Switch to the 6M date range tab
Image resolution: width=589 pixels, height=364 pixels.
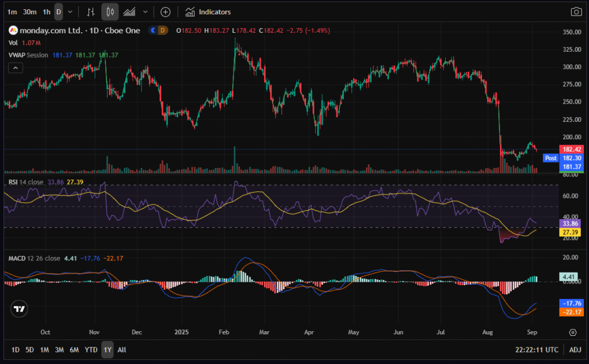[74, 350]
